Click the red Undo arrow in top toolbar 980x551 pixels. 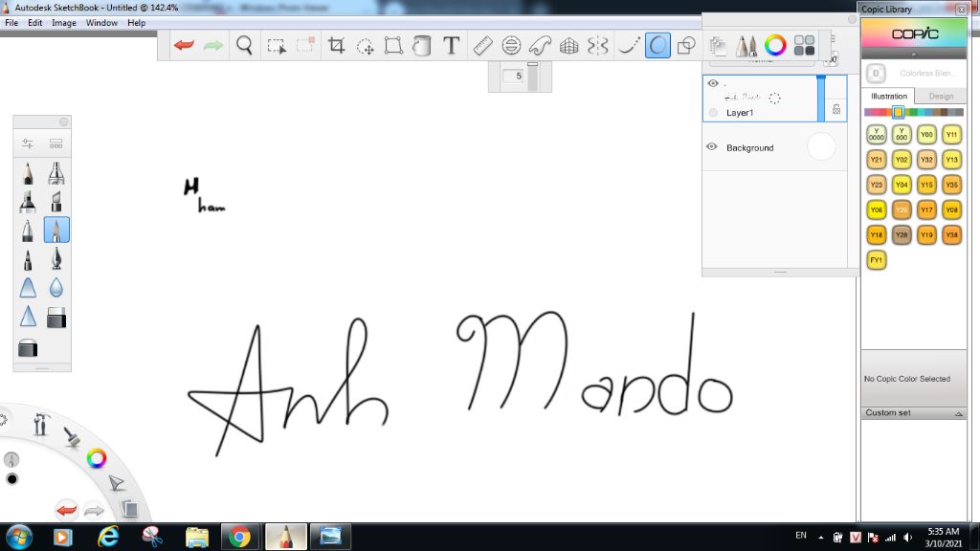pyautogui.click(x=184, y=45)
